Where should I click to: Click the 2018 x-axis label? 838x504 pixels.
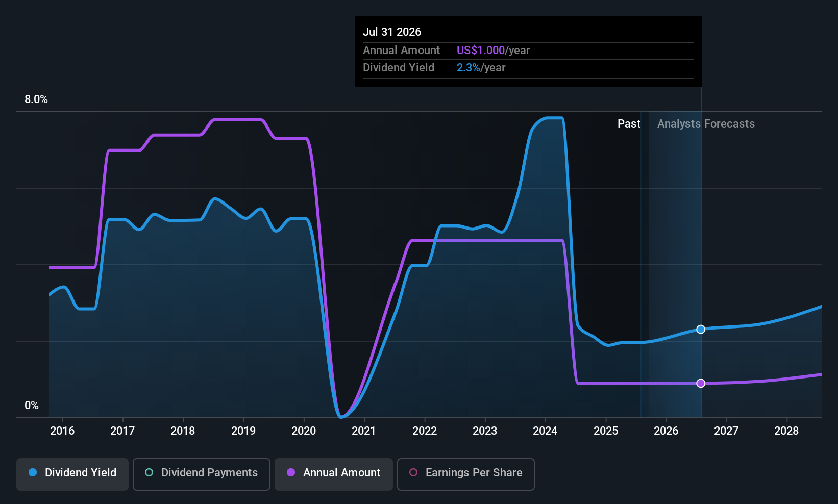(183, 431)
